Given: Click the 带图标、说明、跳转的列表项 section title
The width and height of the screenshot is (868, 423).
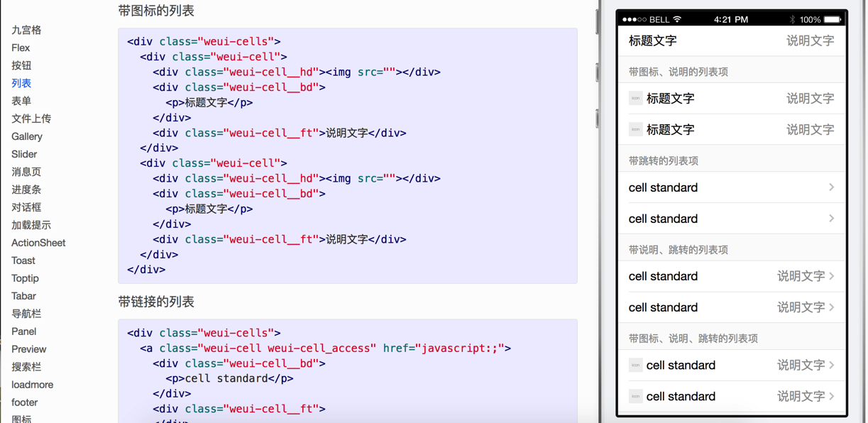Looking at the screenshot, I should 693,339.
